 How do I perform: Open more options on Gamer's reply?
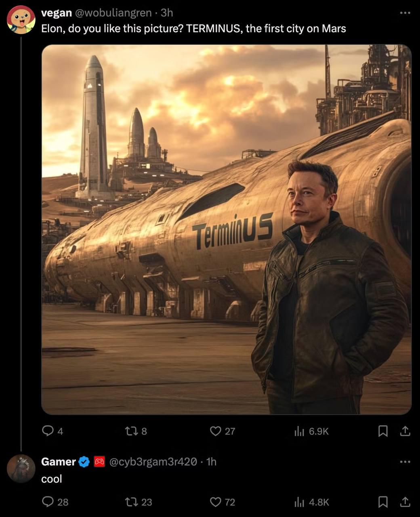click(x=405, y=461)
